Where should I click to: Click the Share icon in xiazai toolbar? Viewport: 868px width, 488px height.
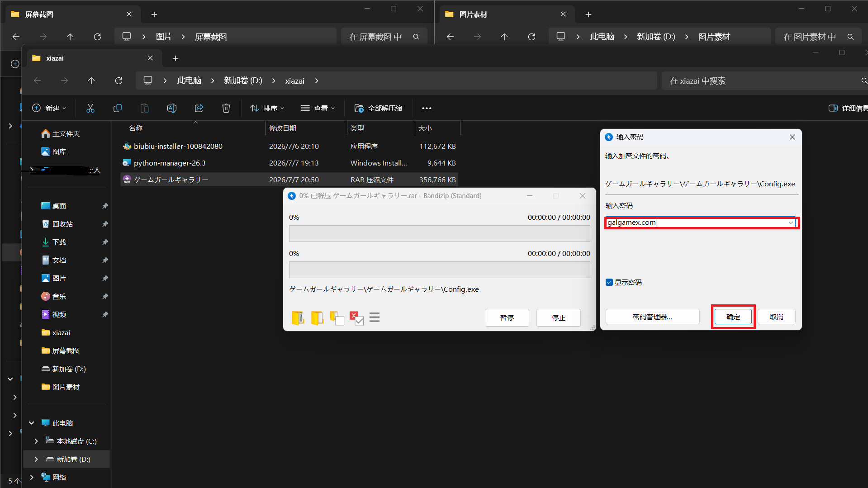click(199, 108)
